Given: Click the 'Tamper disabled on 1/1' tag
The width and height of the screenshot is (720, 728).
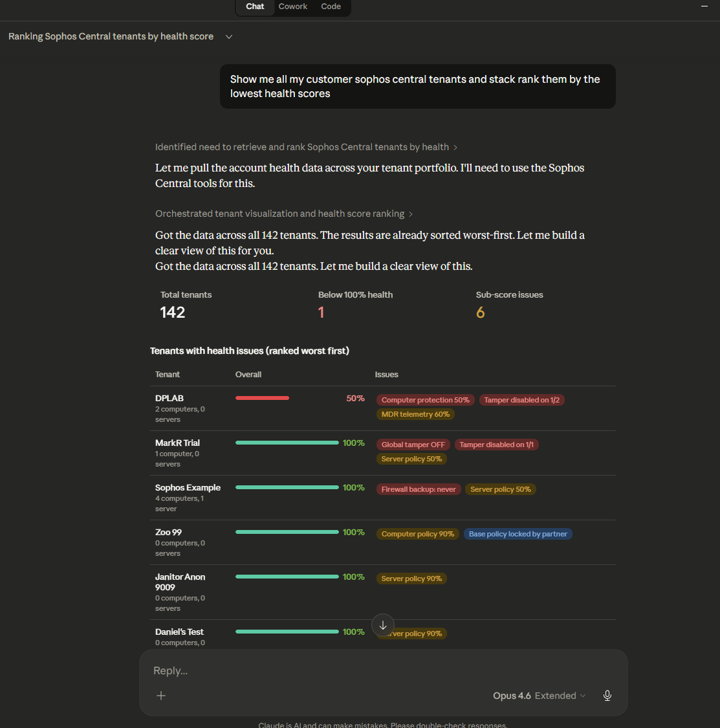Looking at the screenshot, I should pos(496,445).
